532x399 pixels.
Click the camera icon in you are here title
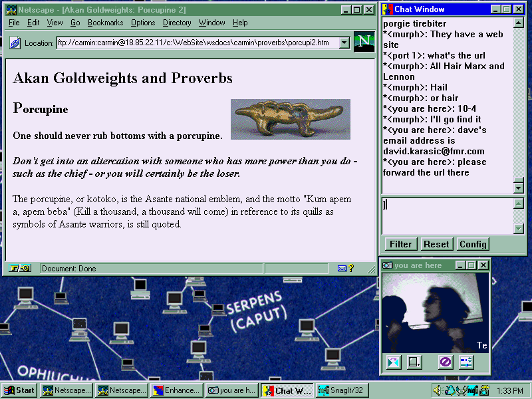tap(388, 265)
